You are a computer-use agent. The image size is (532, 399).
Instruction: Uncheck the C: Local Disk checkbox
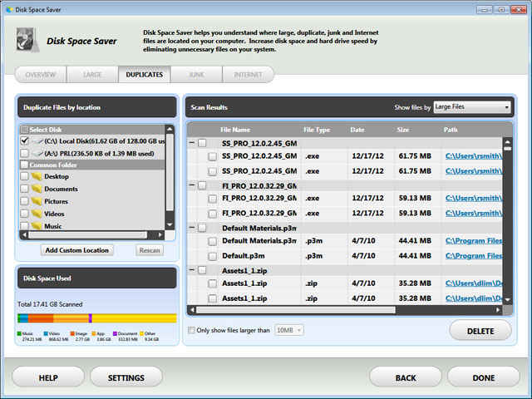(x=24, y=141)
